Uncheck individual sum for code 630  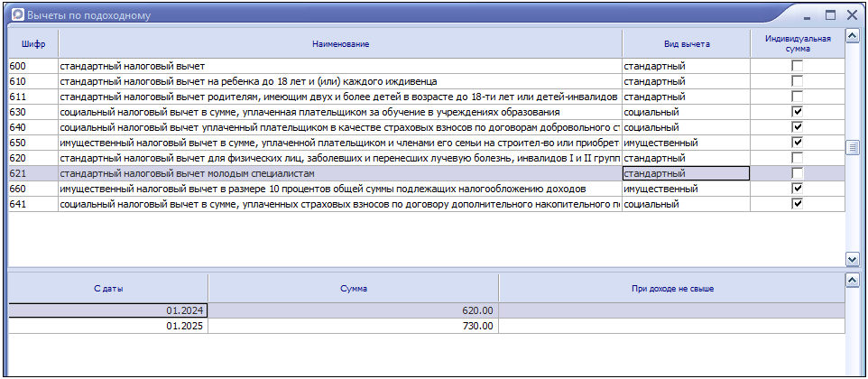[x=797, y=112]
